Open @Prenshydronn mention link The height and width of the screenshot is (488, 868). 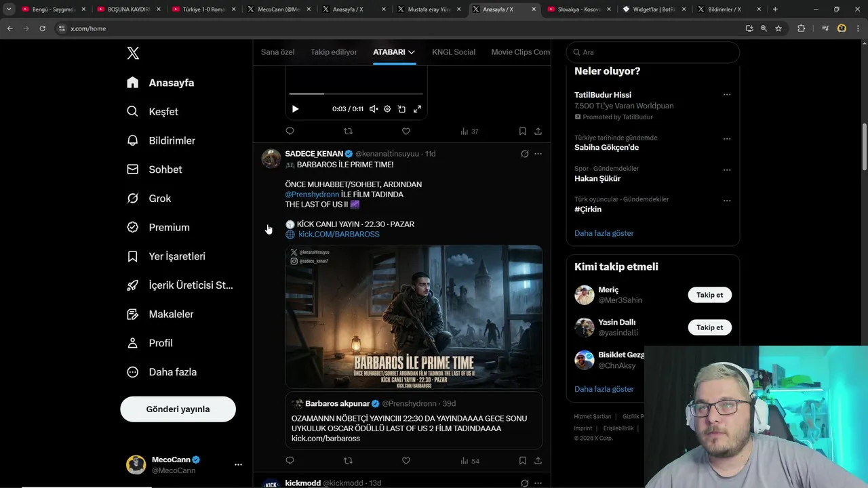[x=312, y=195]
